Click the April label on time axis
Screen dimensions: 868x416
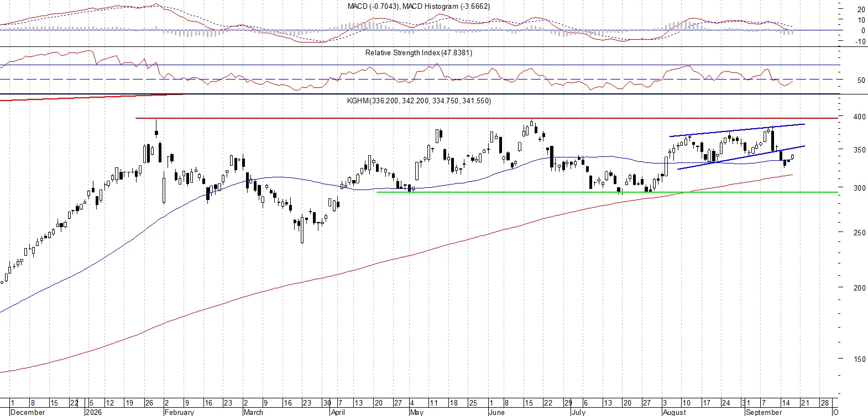click(x=337, y=412)
